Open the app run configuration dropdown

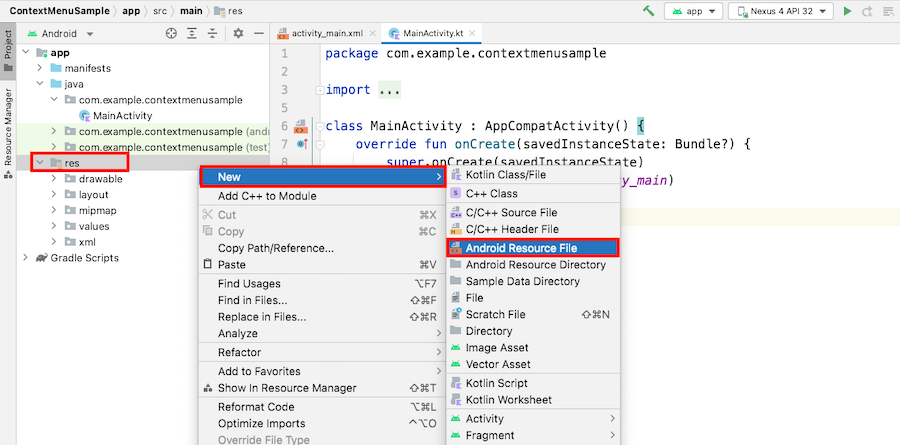(x=693, y=11)
